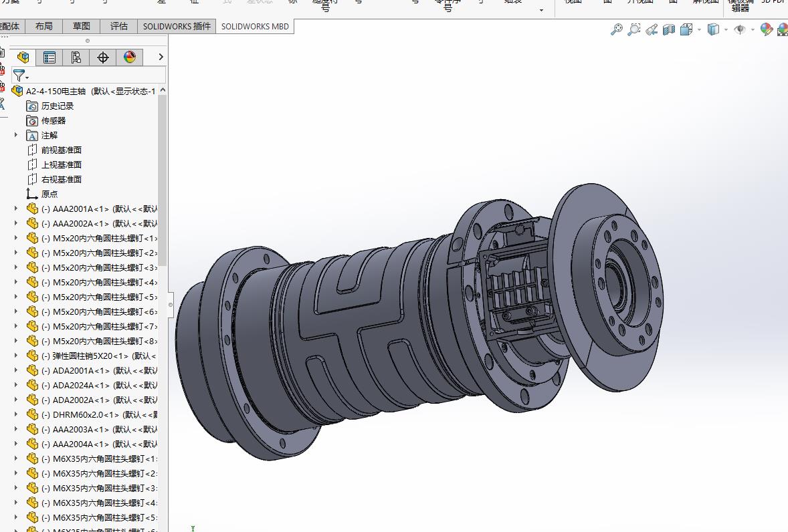The image size is (788, 532).
Task: Switch to the 评估 tab
Action: [118, 26]
